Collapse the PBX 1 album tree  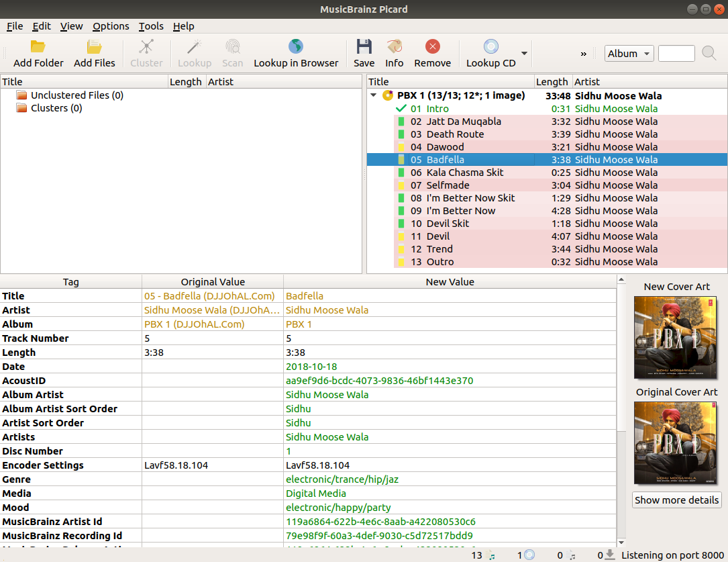tap(374, 95)
